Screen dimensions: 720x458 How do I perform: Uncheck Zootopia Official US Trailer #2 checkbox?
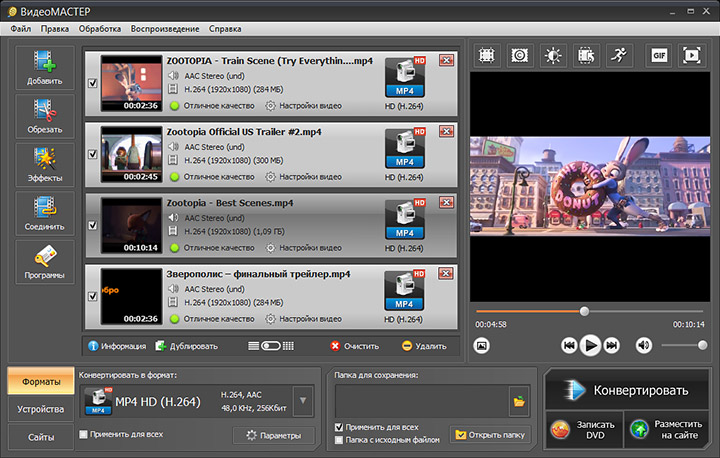[93, 154]
